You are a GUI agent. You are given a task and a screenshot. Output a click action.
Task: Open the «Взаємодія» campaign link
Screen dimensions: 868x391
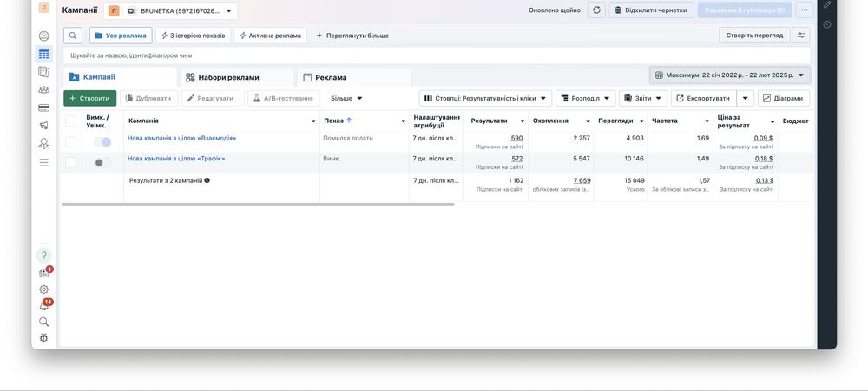tap(181, 138)
